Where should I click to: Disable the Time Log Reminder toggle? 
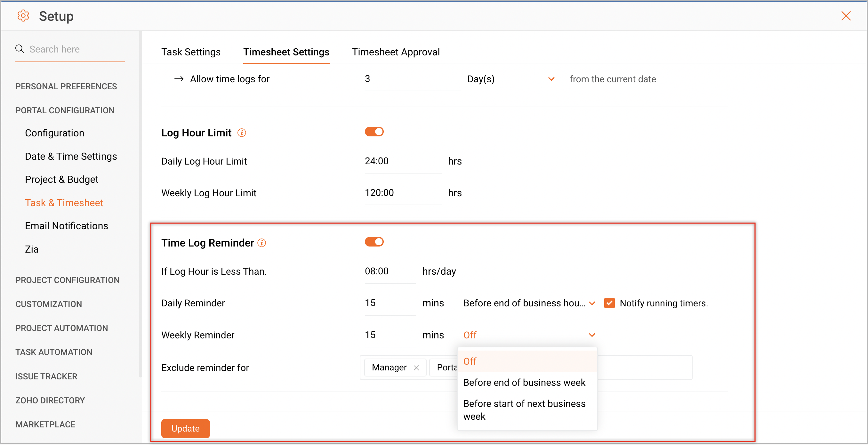pyautogui.click(x=374, y=242)
